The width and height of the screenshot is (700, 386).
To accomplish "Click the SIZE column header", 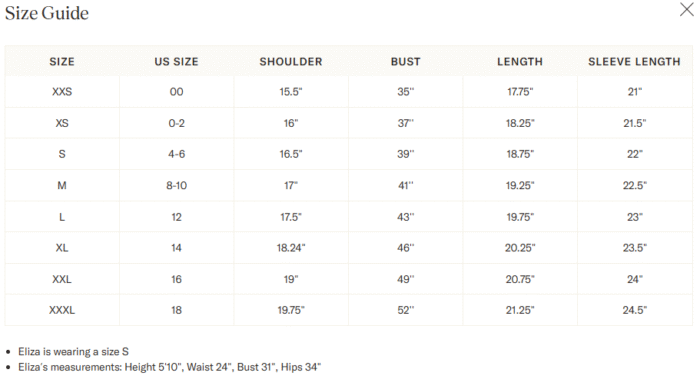I will 62,62.
